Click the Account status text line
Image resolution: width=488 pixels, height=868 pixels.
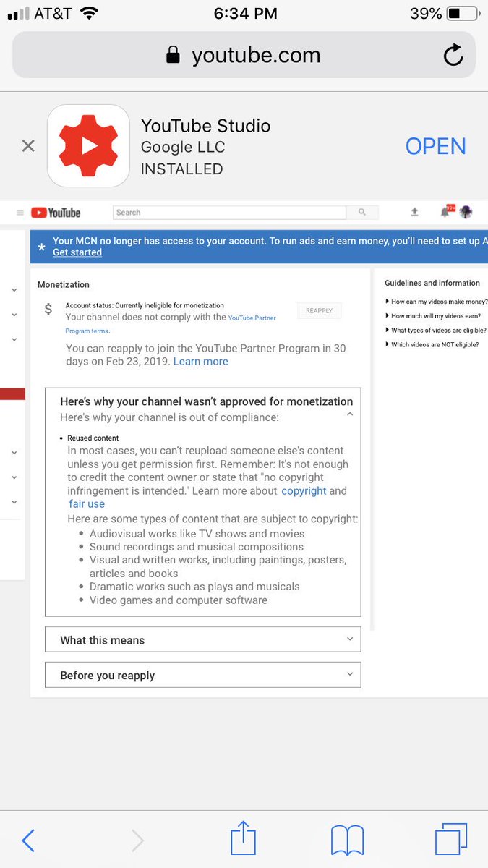click(145, 306)
